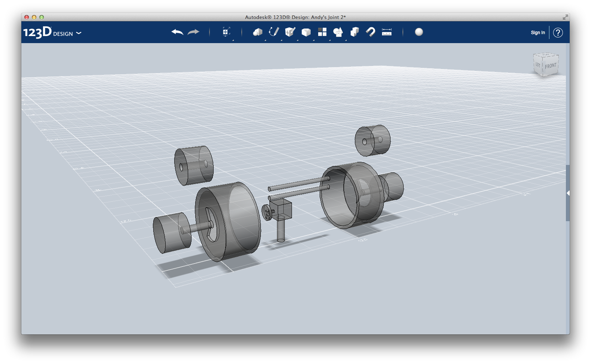Undo the last action

click(x=177, y=32)
